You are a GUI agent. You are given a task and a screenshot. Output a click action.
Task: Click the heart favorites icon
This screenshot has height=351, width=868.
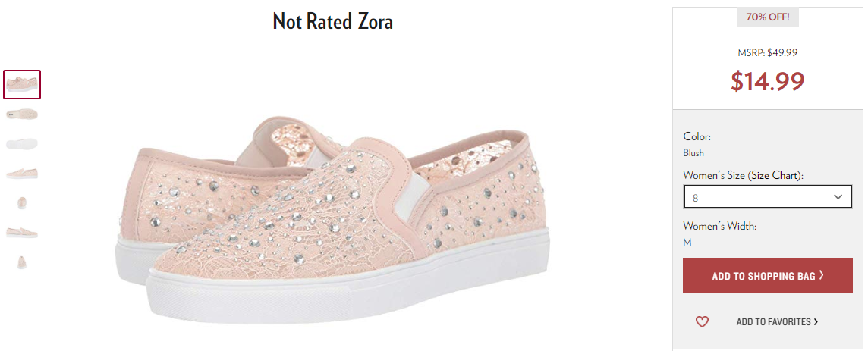(x=702, y=321)
